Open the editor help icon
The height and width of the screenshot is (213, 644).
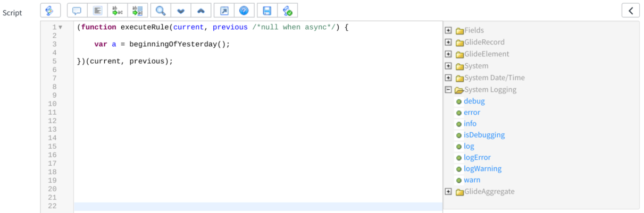tap(244, 10)
